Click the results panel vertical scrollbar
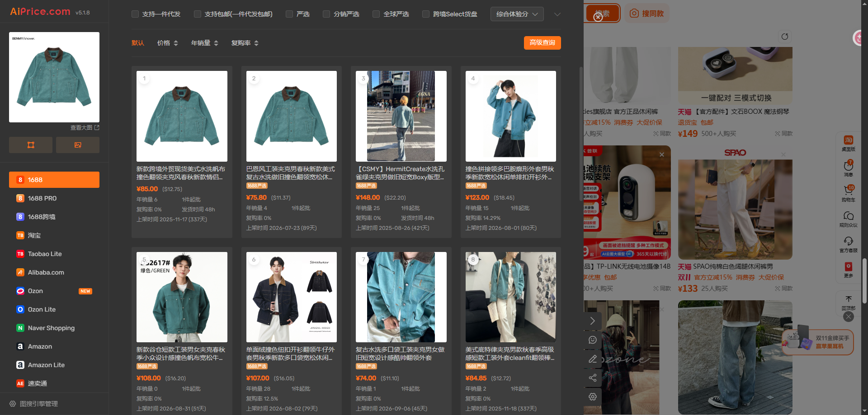 [x=581, y=134]
